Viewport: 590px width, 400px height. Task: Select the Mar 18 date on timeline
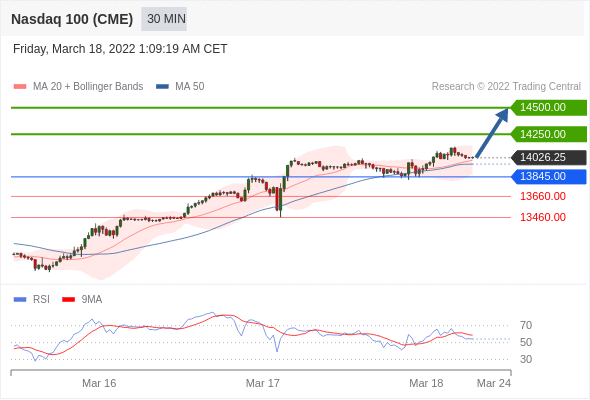click(426, 383)
